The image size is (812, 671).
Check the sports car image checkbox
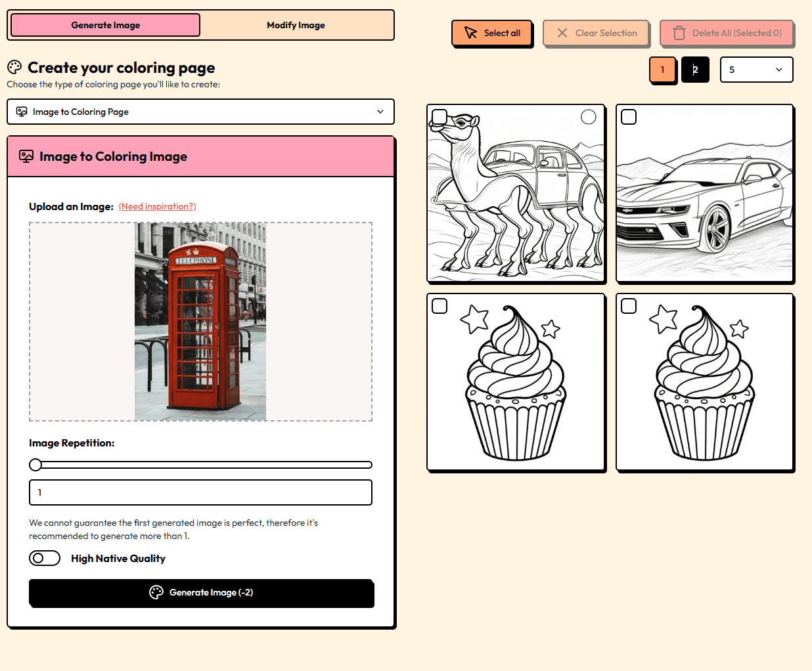629,117
